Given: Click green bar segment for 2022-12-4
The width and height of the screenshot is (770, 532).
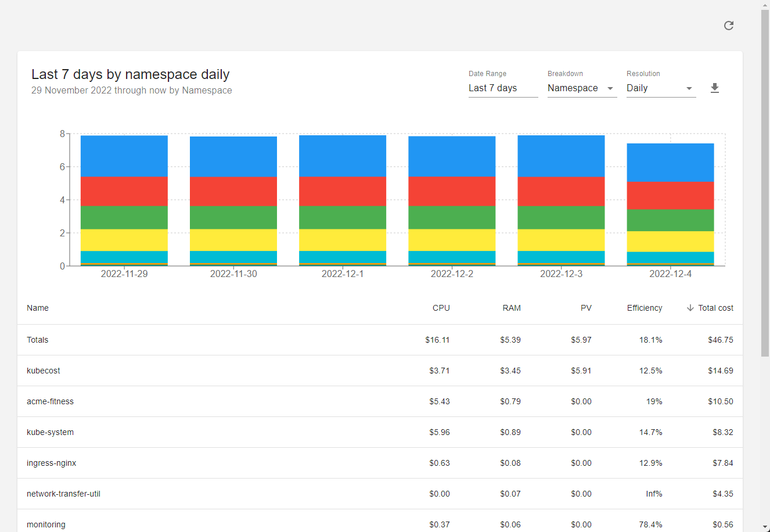Looking at the screenshot, I should (x=670, y=221).
